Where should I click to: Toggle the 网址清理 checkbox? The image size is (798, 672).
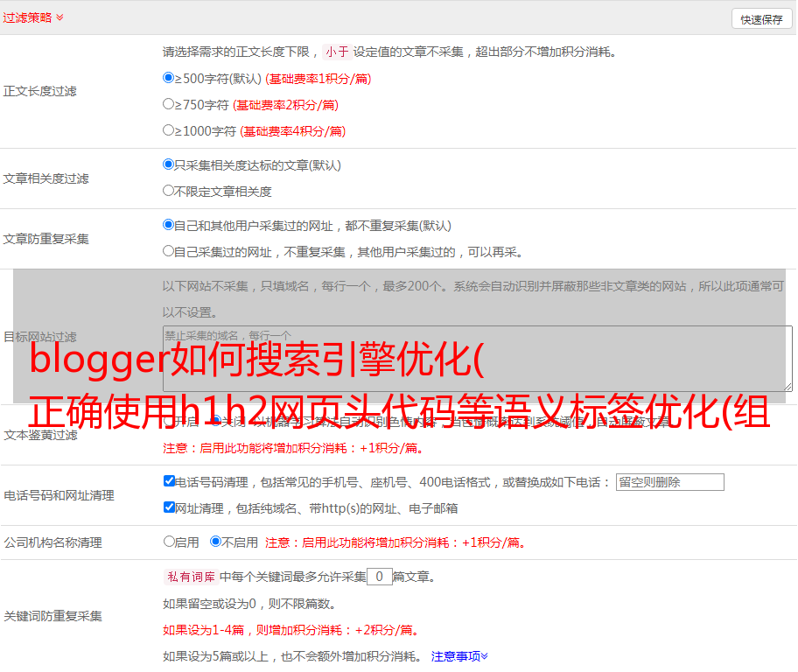click(169, 507)
